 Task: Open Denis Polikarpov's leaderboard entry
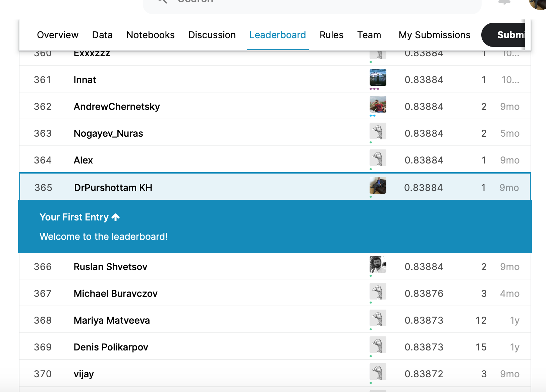point(111,347)
